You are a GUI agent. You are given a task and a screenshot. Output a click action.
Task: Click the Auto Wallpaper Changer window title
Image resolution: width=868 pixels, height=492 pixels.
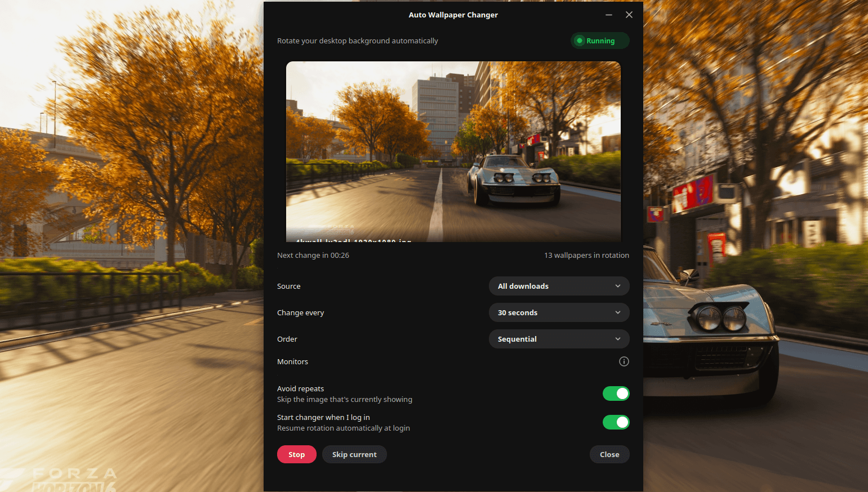(453, 15)
